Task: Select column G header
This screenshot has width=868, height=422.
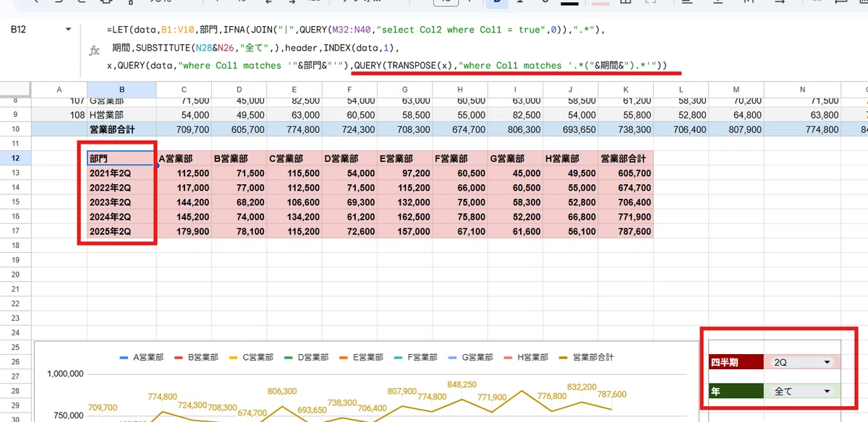Action: coord(405,90)
